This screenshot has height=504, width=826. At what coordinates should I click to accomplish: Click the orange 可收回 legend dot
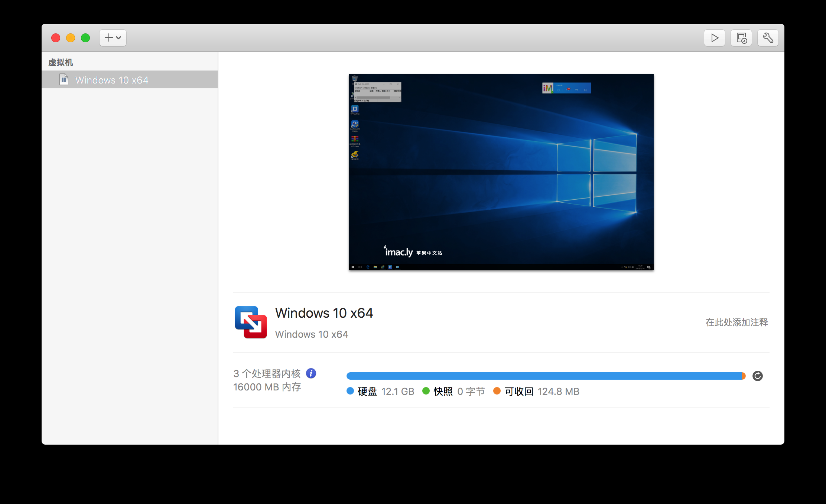point(497,391)
